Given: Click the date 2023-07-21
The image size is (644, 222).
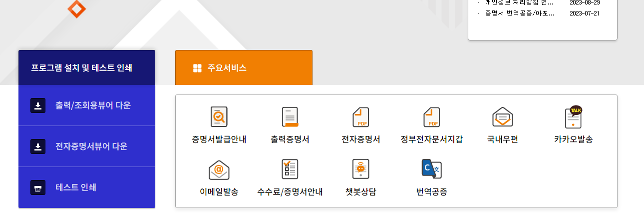Looking at the screenshot, I should pyautogui.click(x=584, y=13).
